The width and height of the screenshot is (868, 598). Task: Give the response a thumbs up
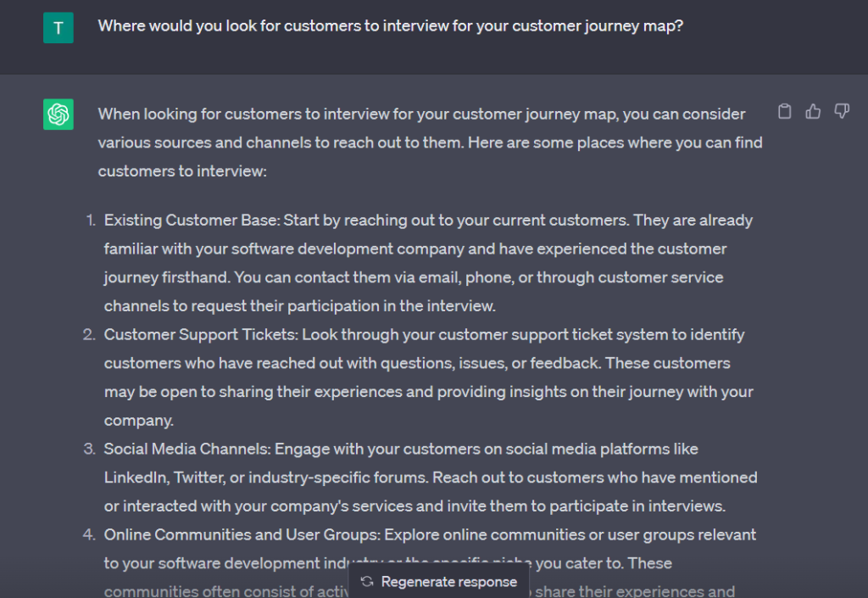813,111
